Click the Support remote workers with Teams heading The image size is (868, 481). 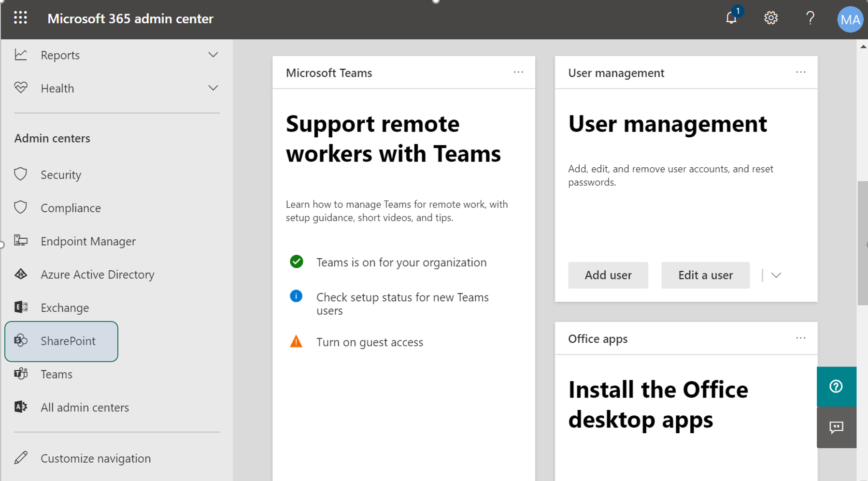(x=393, y=139)
